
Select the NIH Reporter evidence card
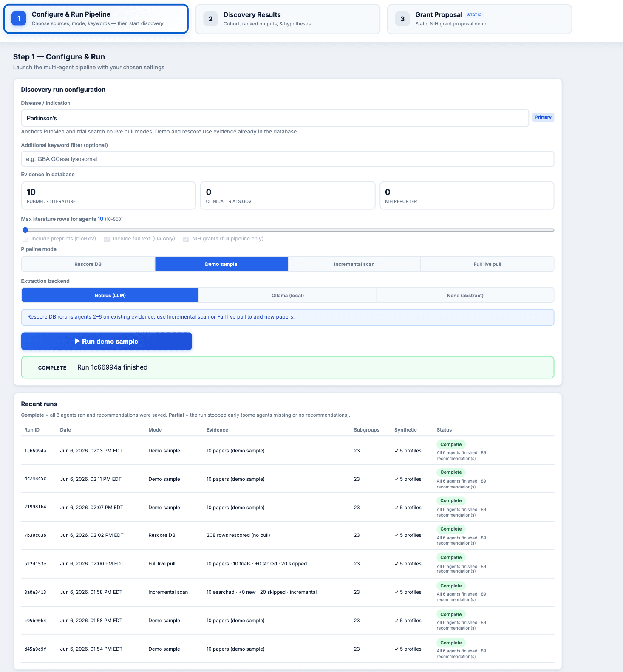[x=467, y=195]
